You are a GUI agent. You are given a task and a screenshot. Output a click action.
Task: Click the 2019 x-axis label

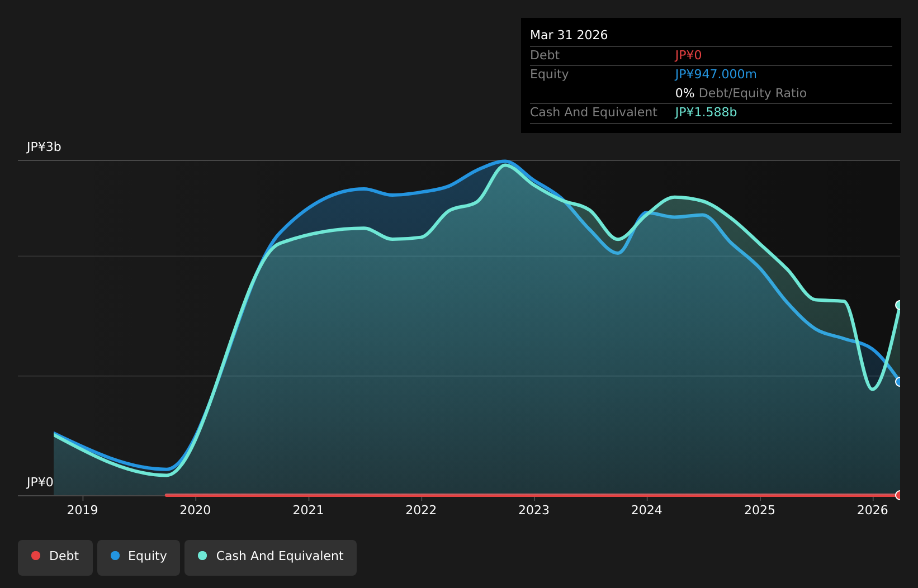(x=82, y=510)
